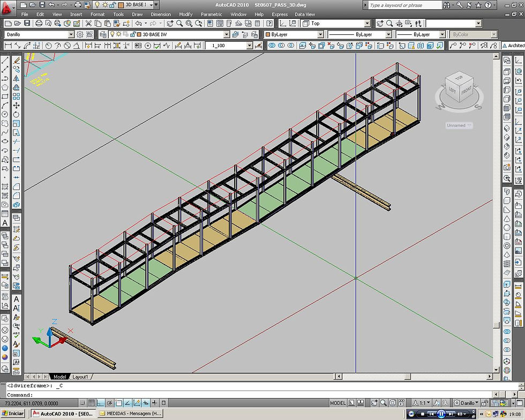Switch to the Layout1 tab
Image resolution: width=525 pixels, height=420 pixels.
pos(80,377)
